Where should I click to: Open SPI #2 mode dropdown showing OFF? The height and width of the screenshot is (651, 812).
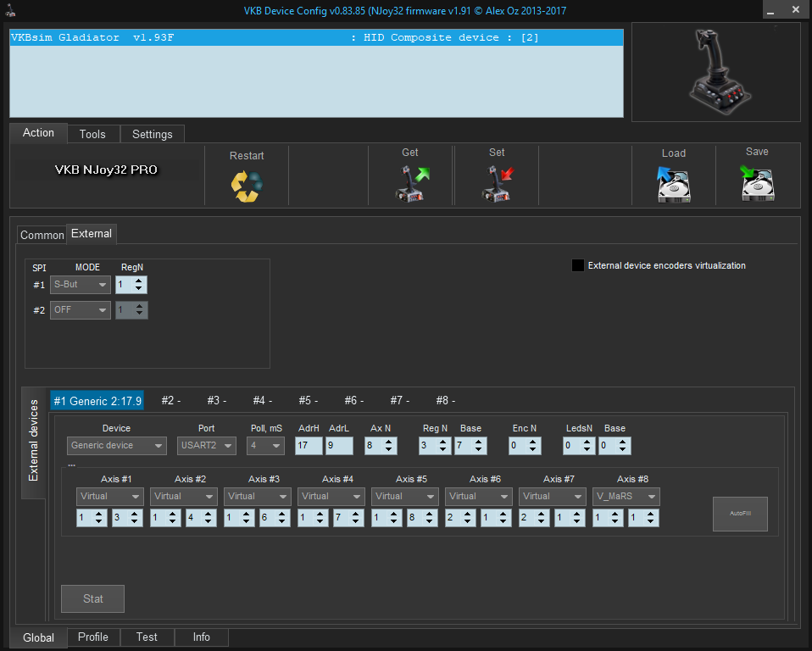click(x=81, y=310)
